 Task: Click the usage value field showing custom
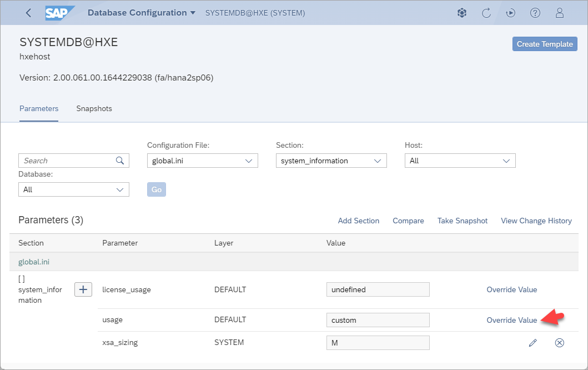click(378, 320)
